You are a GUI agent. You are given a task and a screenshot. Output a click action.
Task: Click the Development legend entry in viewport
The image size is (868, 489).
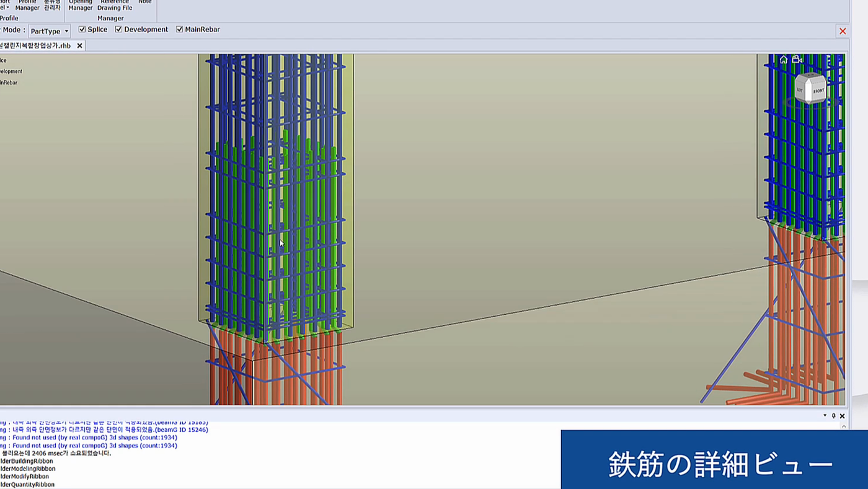tap(11, 71)
